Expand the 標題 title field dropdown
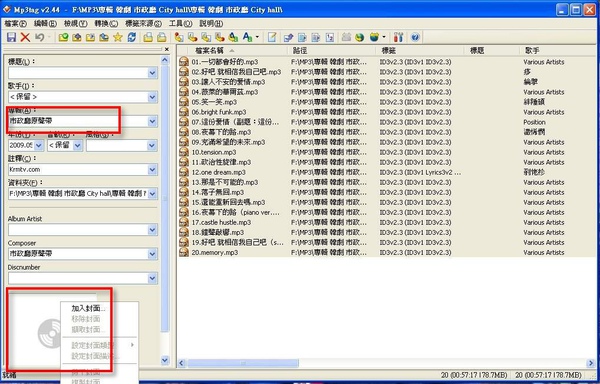Screen dimensions: 600x384 coord(152,73)
